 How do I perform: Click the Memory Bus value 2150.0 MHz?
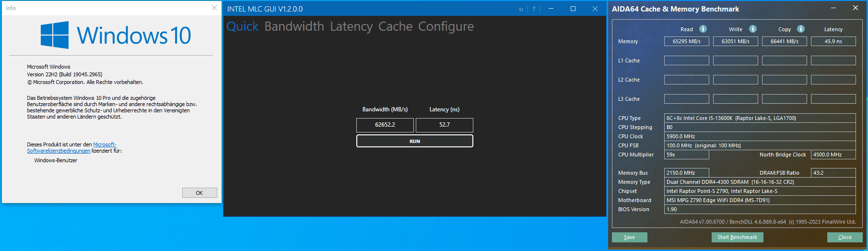pyautogui.click(x=687, y=173)
